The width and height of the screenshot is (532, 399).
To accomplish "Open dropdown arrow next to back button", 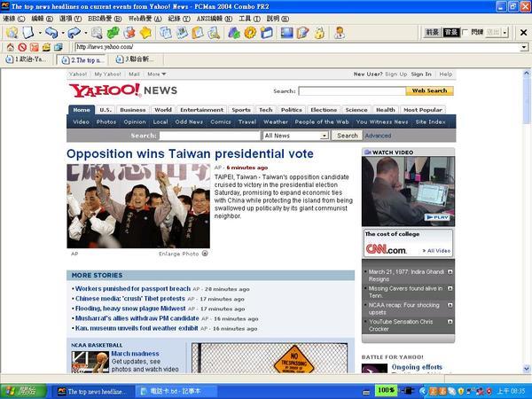I will click(63, 33).
